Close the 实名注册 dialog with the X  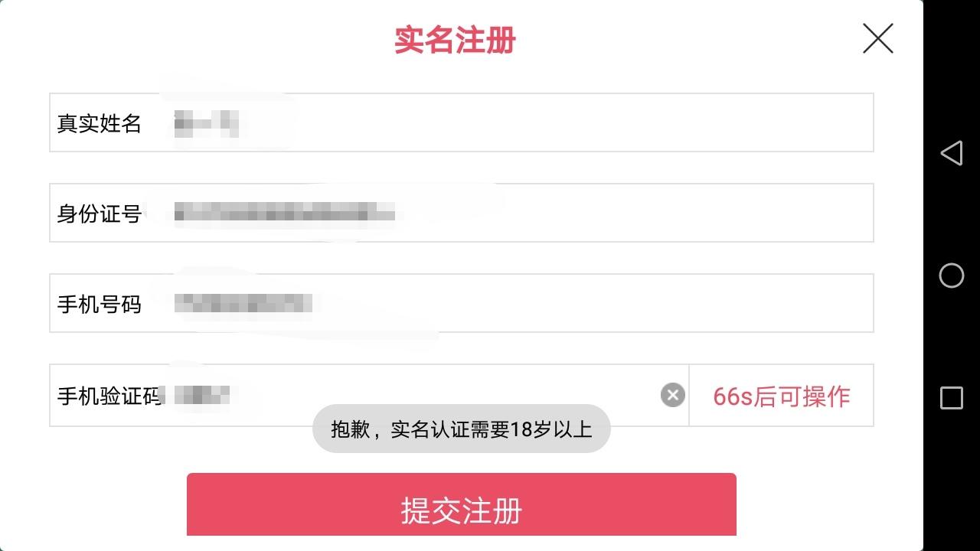click(x=877, y=38)
